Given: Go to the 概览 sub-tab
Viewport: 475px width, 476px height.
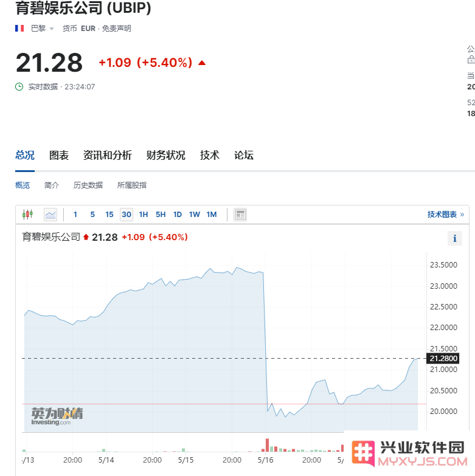Looking at the screenshot, I should click(23, 185).
